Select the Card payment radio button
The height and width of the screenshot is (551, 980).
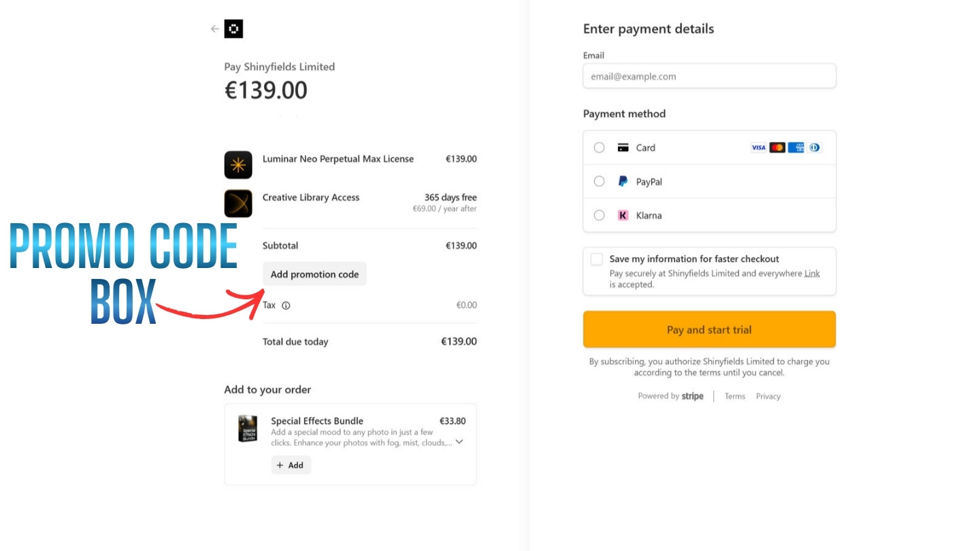click(599, 148)
